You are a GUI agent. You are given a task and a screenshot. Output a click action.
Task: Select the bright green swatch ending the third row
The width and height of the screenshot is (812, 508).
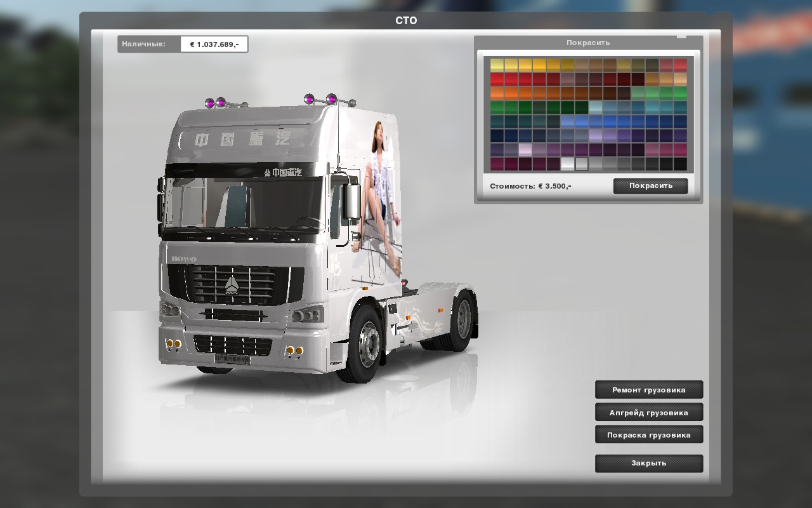pyautogui.click(x=680, y=93)
